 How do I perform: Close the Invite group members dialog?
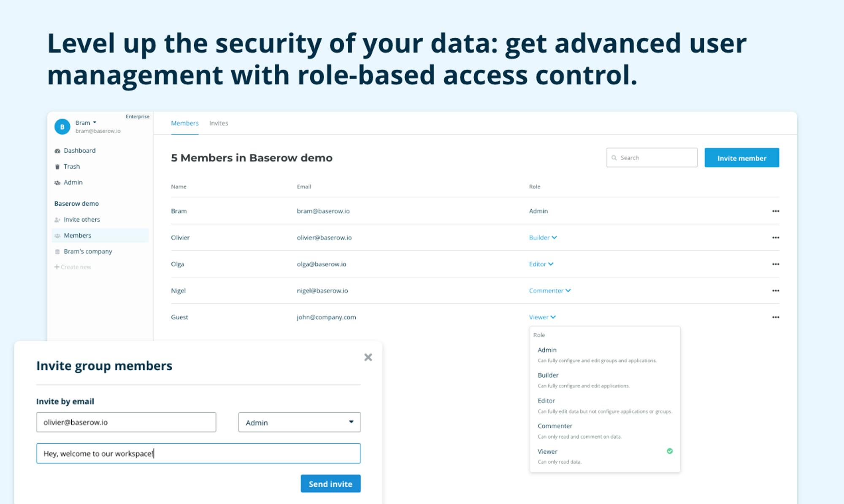pyautogui.click(x=368, y=357)
